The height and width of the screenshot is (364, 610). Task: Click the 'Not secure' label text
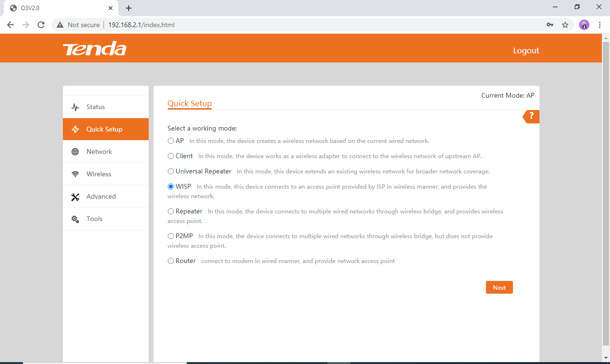tap(84, 25)
